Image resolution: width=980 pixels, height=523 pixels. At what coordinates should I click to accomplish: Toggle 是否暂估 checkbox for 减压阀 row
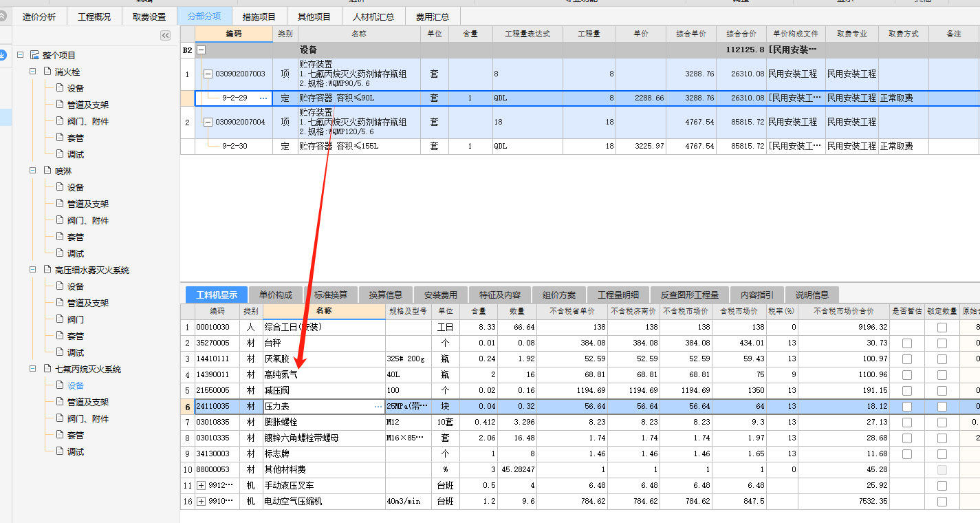coord(907,390)
